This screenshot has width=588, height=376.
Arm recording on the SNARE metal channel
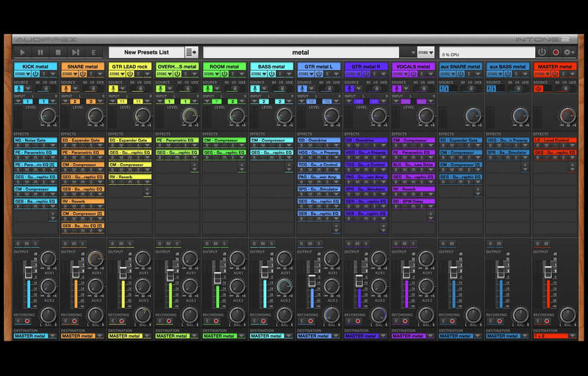75,322
